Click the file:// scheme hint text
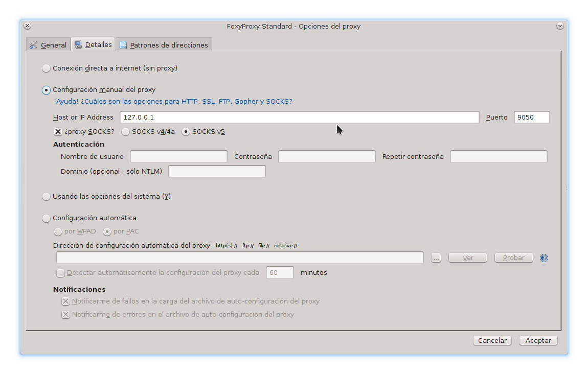 264,246
